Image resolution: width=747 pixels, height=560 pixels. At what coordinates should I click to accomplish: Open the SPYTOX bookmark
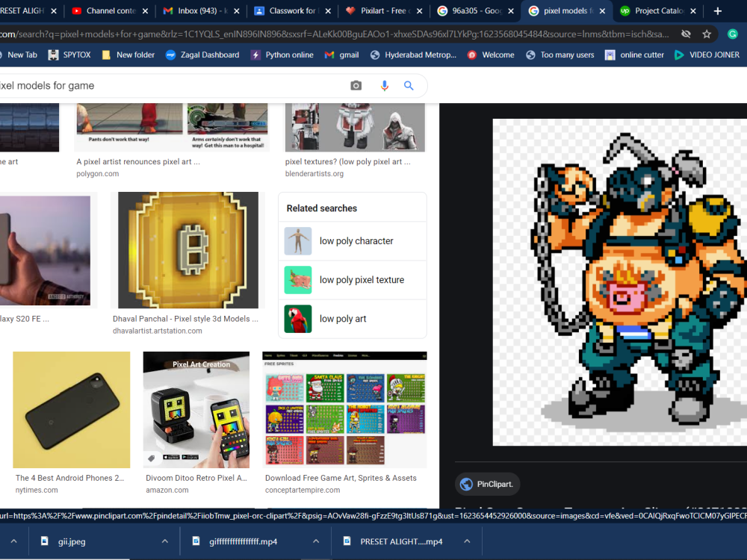click(69, 55)
